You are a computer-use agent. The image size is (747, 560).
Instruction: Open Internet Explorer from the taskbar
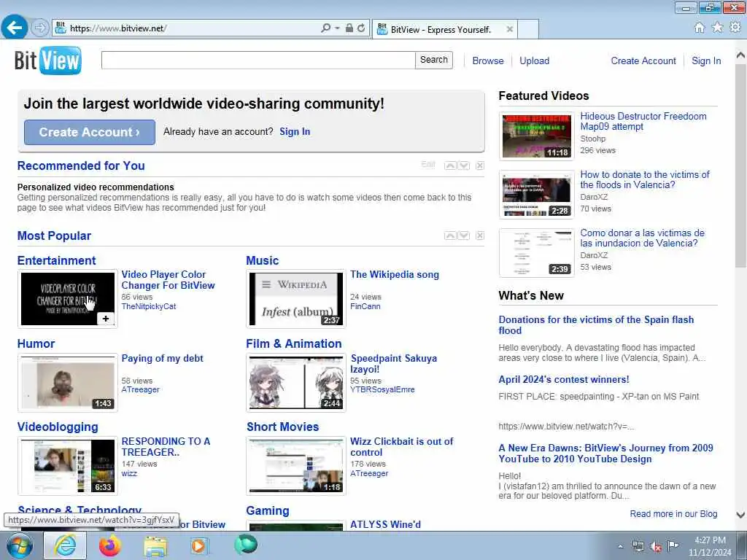65,545
